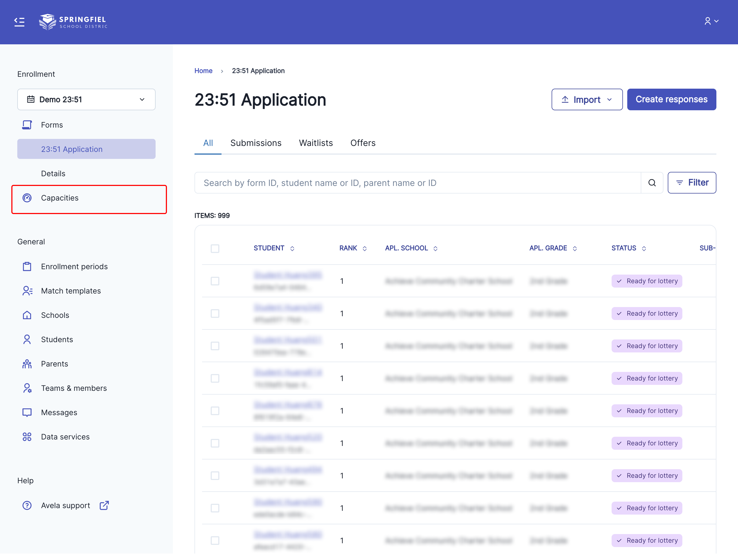Switch to the Offers tab
The width and height of the screenshot is (738, 560).
363,143
